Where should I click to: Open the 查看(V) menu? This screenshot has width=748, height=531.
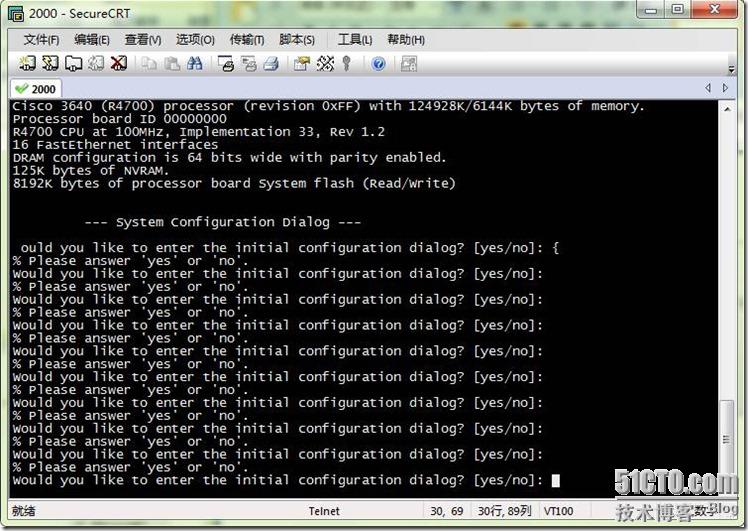[143, 40]
